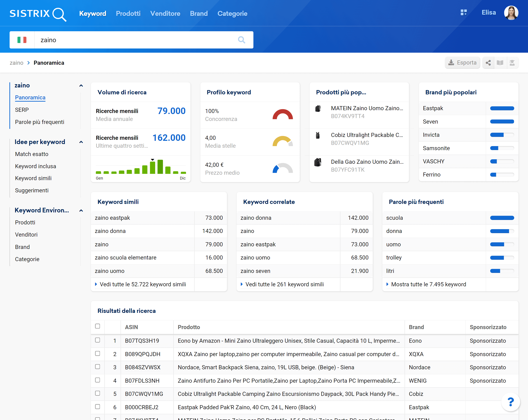Check the box for row B07CWQV1MG
528x420 pixels.
click(97, 393)
